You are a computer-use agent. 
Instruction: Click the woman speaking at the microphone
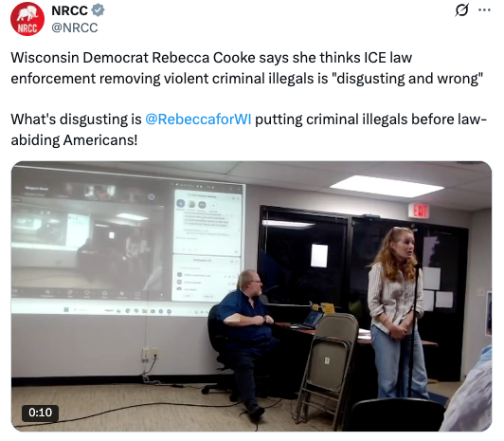[x=398, y=312]
